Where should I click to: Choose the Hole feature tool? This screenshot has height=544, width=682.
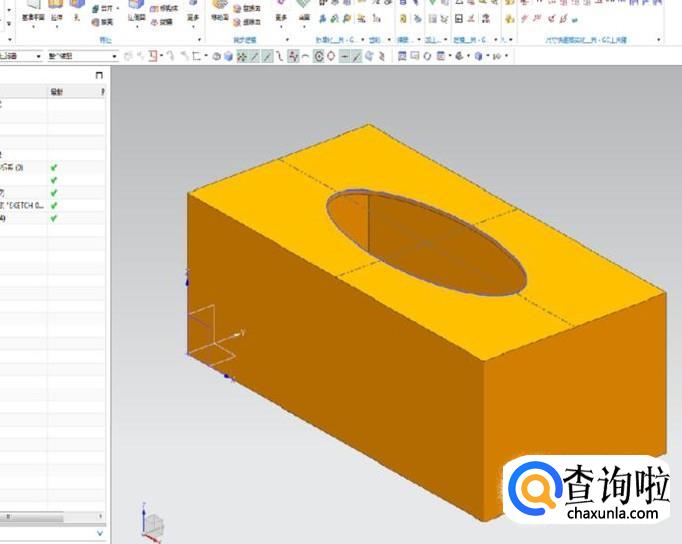[78, 12]
